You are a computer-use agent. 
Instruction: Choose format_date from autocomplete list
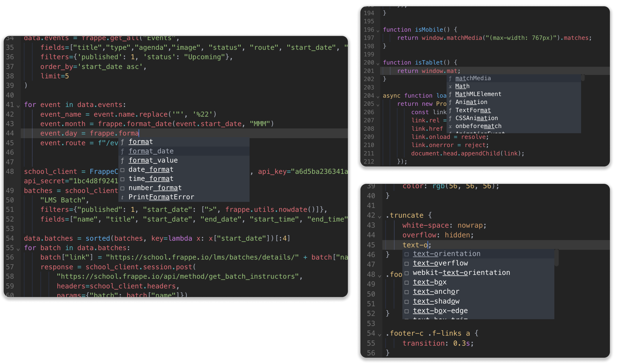(x=151, y=151)
